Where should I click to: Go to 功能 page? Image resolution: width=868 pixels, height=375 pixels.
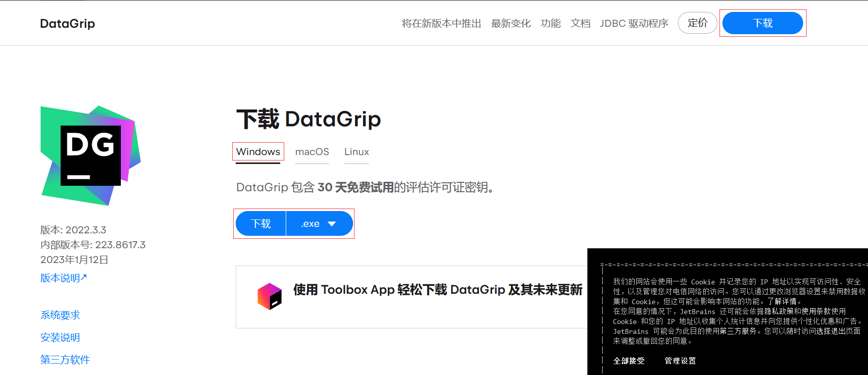(x=551, y=23)
